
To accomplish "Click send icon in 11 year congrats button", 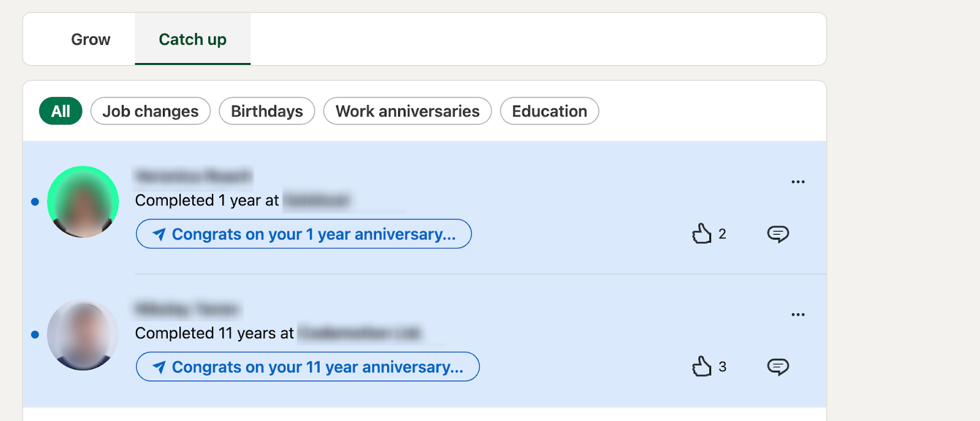I will pyautogui.click(x=159, y=367).
